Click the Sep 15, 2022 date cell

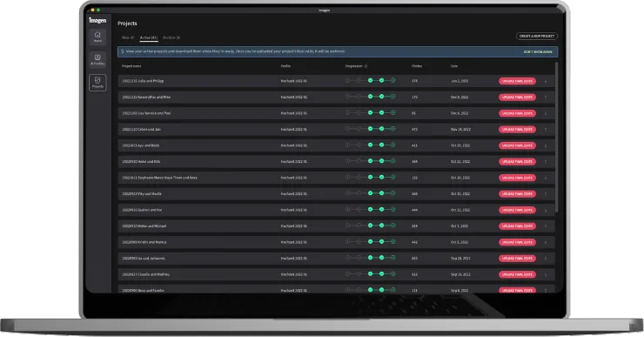coord(460,274)
